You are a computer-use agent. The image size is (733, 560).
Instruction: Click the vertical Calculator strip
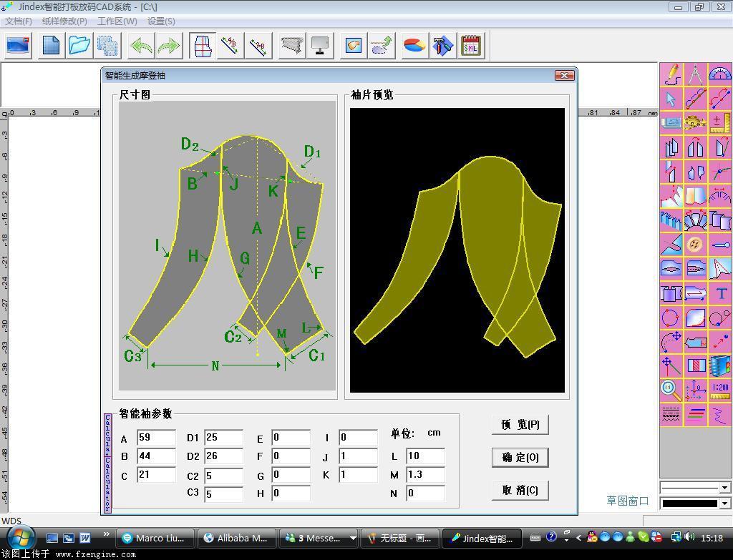107,463
